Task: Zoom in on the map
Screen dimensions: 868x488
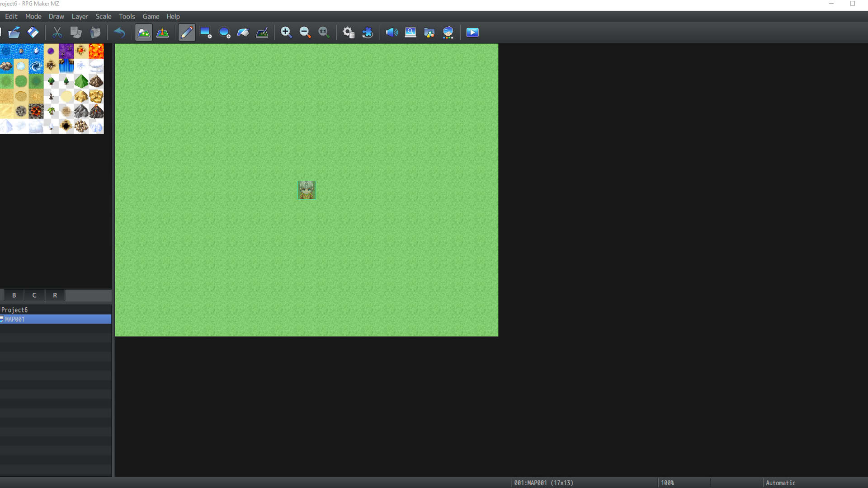Action: (286, 33)
